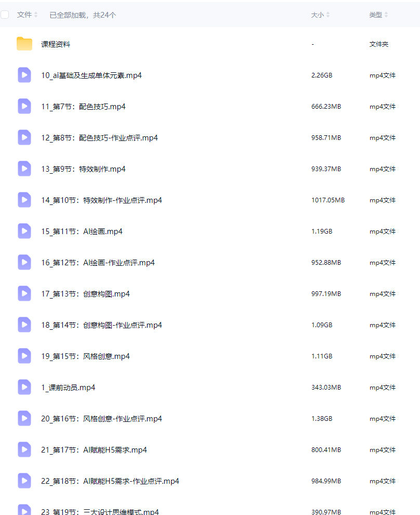Click video icon for 1_课前动员.mp4

coord(24,387)
